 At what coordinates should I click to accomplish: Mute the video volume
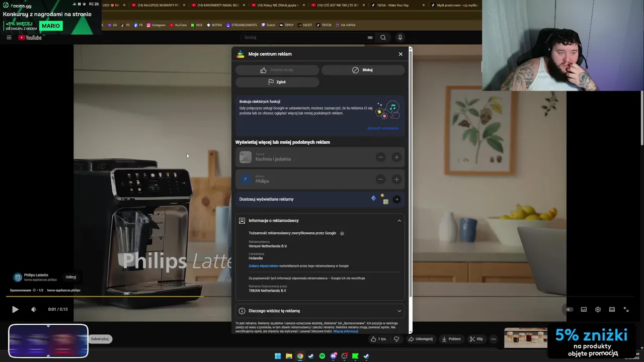click(34, 310)
